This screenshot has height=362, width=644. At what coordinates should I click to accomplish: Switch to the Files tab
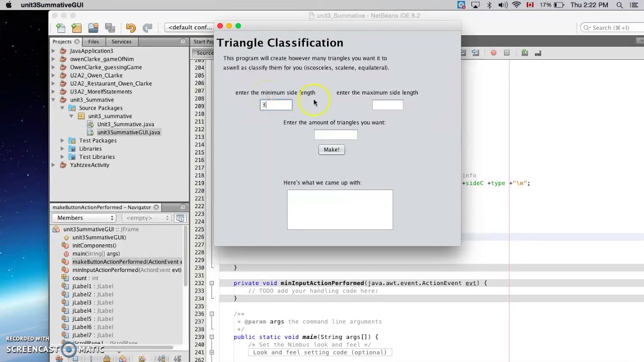[x=94, y=42]
